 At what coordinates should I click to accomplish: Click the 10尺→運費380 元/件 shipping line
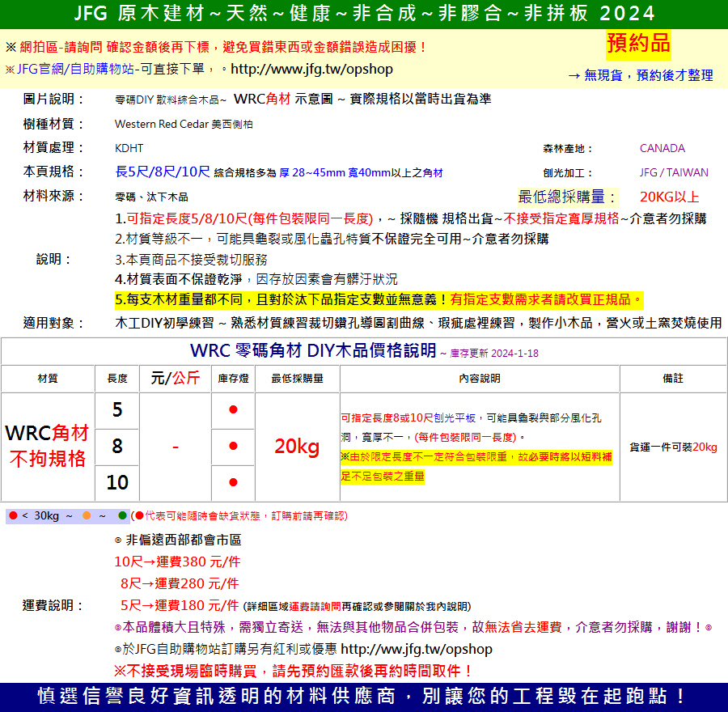tap(177, 562)
